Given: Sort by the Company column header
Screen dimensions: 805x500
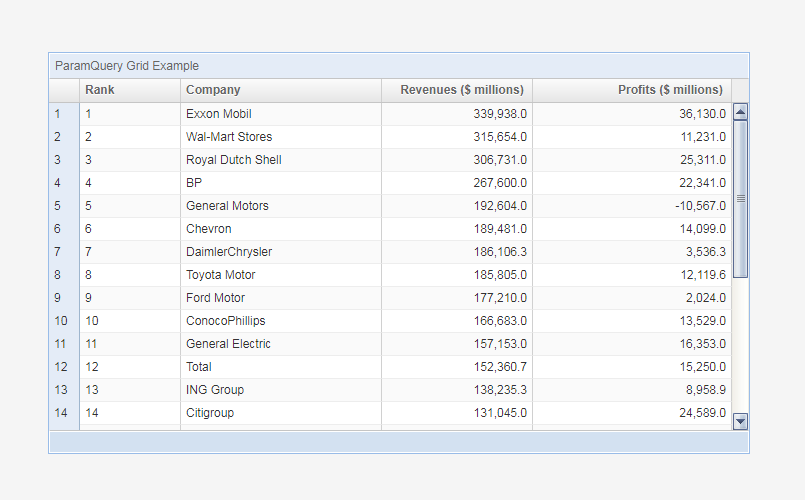Looking at the screenshot, I should 280,90.
